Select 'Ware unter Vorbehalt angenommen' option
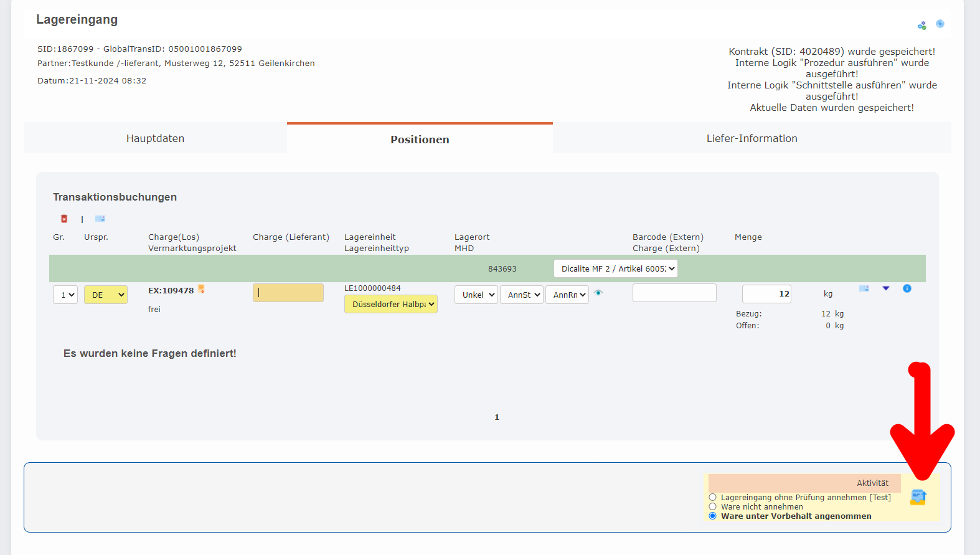Screen dimensions: 980x555 713,516
